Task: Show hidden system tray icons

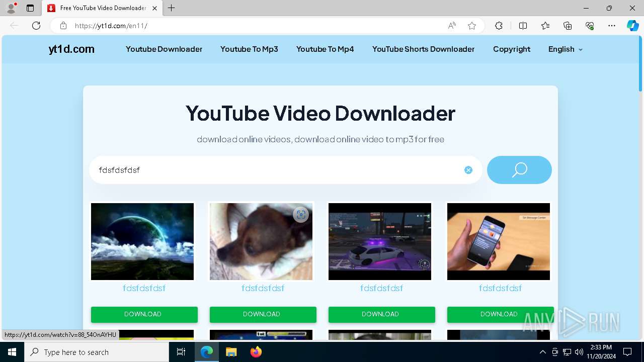Action: [542, 352]
